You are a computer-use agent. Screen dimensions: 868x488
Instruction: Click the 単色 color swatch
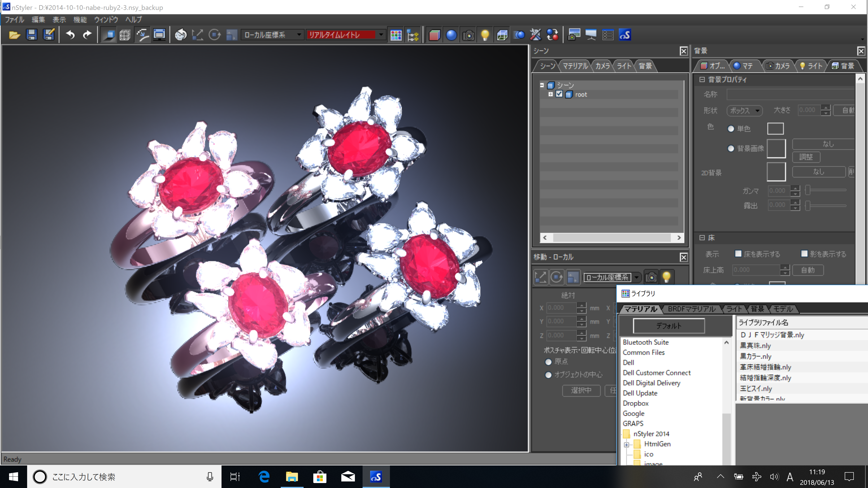(775, 128)
